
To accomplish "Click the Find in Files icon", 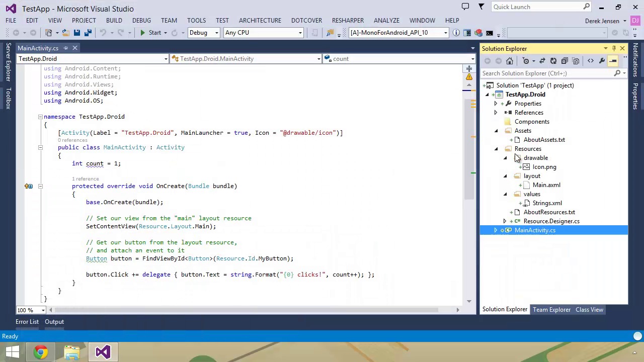I will click(x=330, y=33).
